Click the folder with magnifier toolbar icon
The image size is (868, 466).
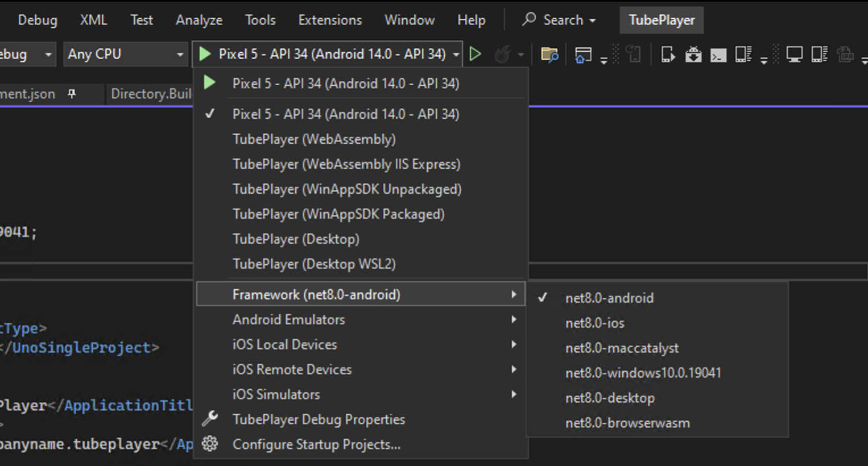549,54
